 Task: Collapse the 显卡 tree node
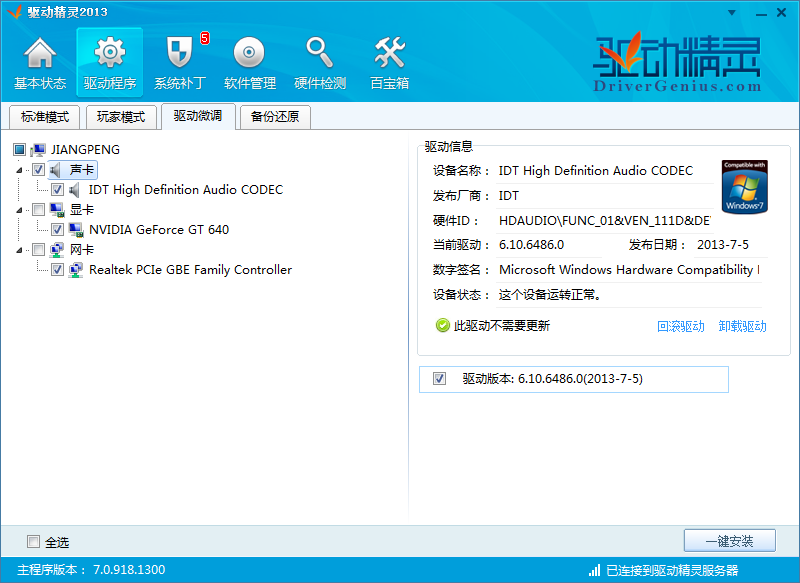[x=19, y=210]
